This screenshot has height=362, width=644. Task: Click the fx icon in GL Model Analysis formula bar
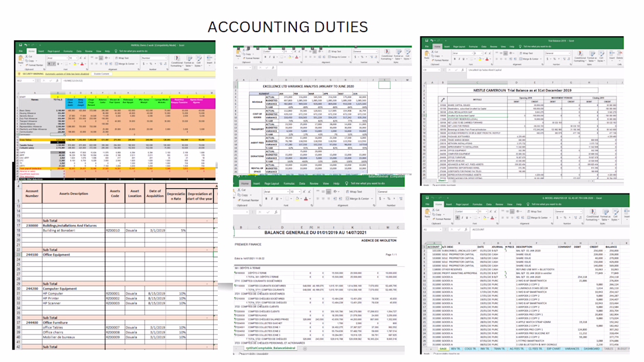click(x=466, y=229)
